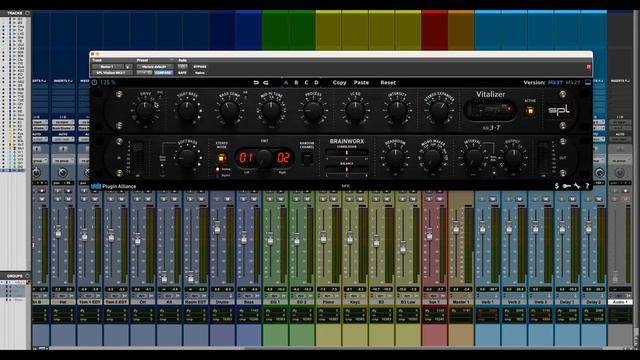Open the Master 1 track selector dropdown

(x=108, y=67)
